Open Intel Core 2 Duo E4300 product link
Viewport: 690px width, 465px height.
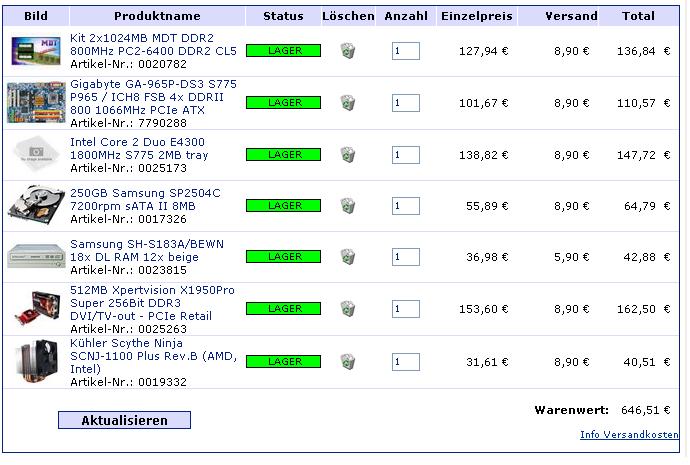coord(139,148)
